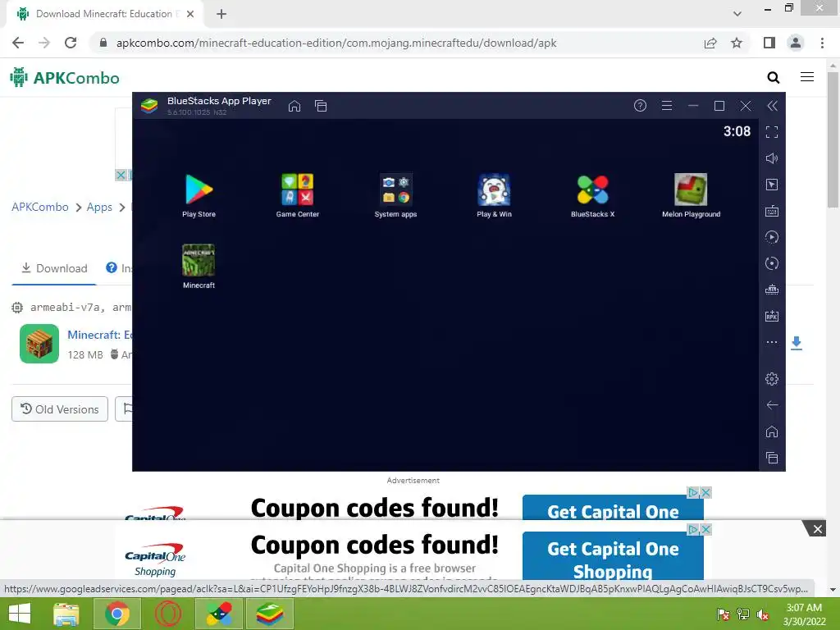Open the Chrome three-dot menu

(x=822, y=43)
